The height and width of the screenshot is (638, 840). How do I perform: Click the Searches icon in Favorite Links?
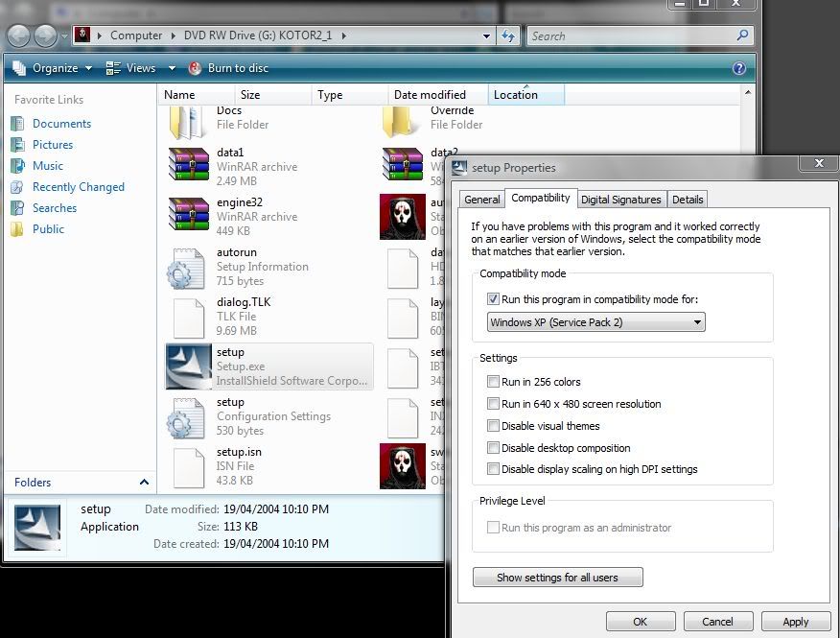[x=17, y=208]
